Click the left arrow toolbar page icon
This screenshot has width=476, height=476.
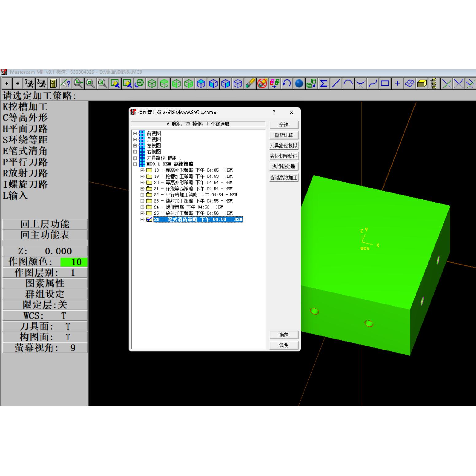pos(7,83)
